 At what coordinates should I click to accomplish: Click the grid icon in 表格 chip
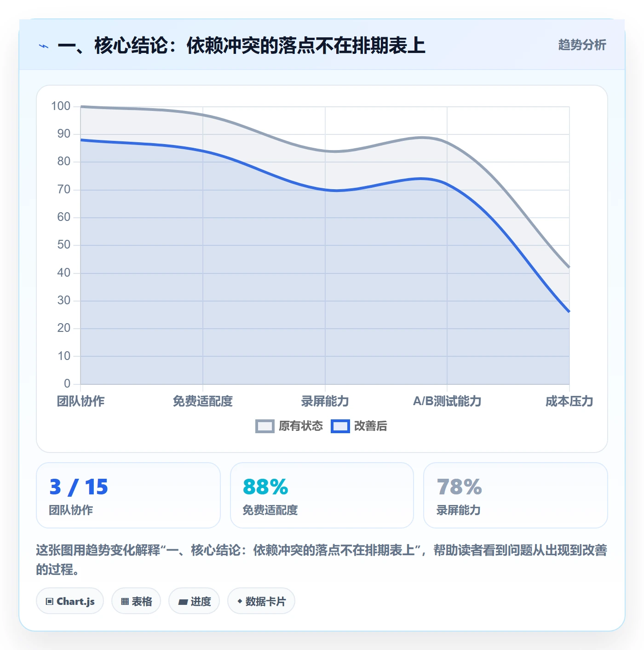[x=125, y=602]
